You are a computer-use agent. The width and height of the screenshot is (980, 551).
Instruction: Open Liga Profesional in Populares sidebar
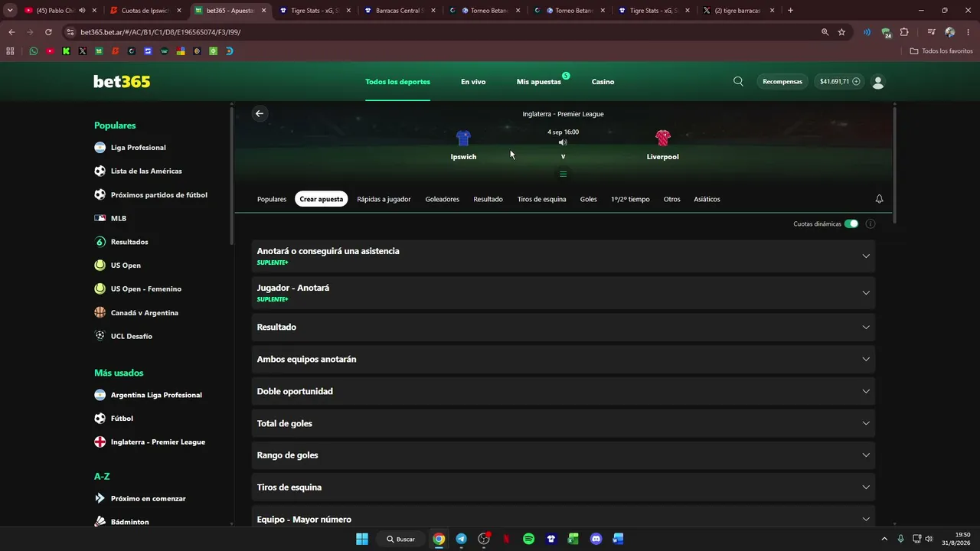click(138, 148)
